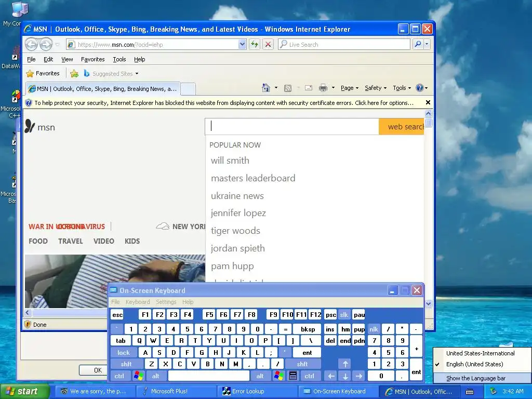The image size is (532, 399).
Task: Toggle the left alt key
Action: (156, 376)
